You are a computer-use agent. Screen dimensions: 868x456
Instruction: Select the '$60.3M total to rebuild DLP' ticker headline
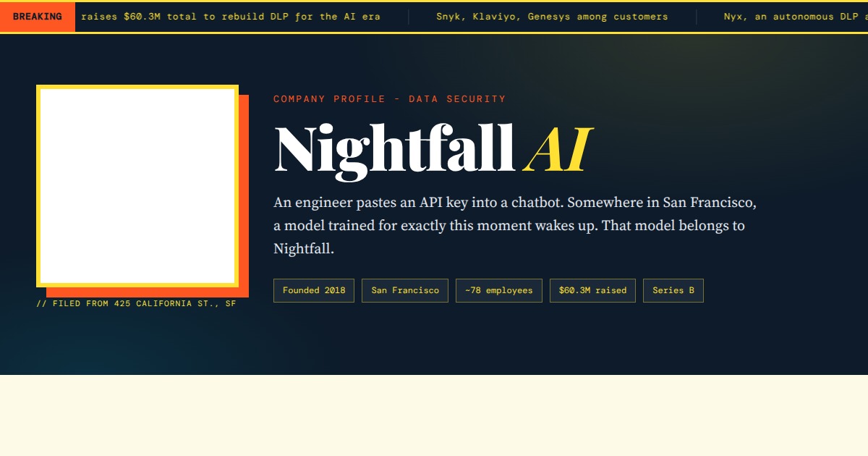[x=231, y=17]
